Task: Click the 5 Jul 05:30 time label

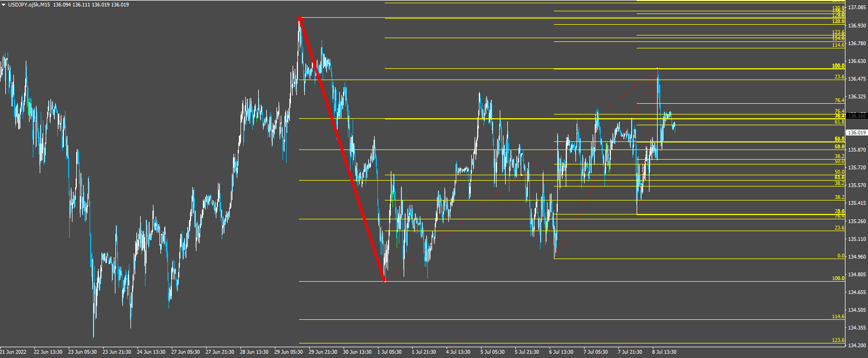Action: pos(493,352)
